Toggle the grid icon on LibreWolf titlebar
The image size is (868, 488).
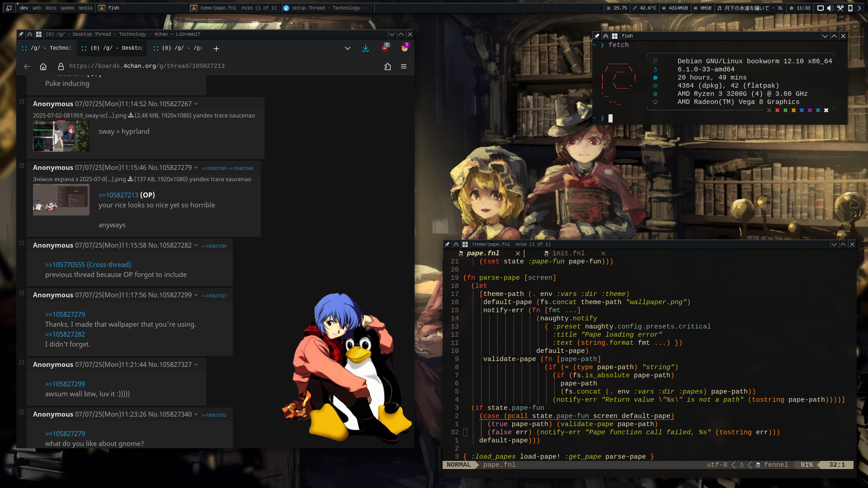[x=39, y=34]
